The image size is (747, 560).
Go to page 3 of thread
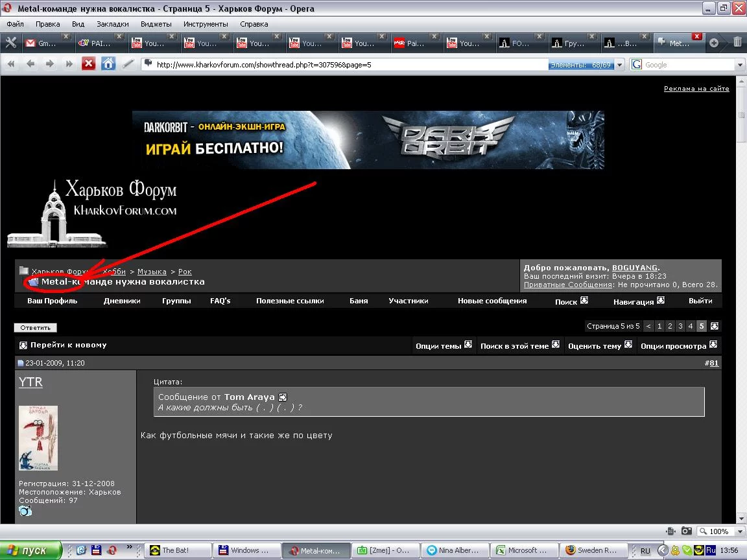point(680,326)
